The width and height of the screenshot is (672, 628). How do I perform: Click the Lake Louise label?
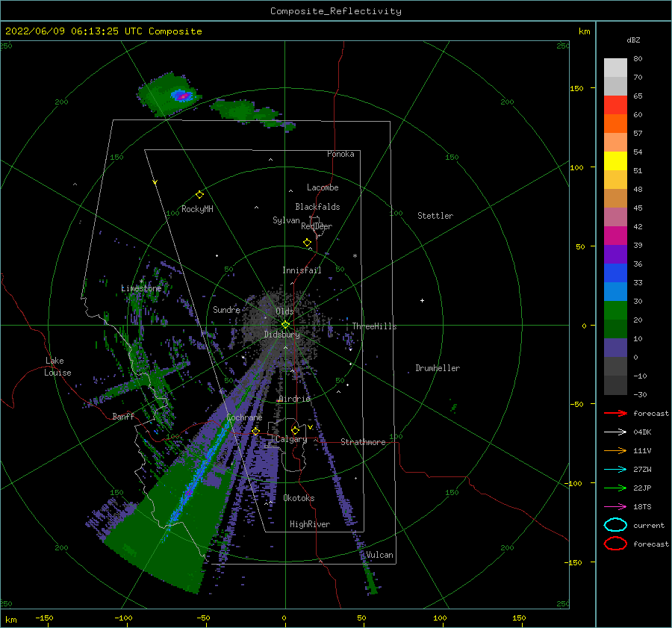tap(57, 367)
